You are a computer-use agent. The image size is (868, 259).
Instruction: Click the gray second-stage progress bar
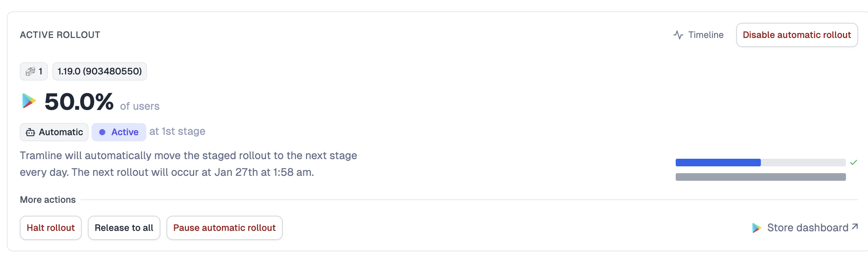pos(760,177)
